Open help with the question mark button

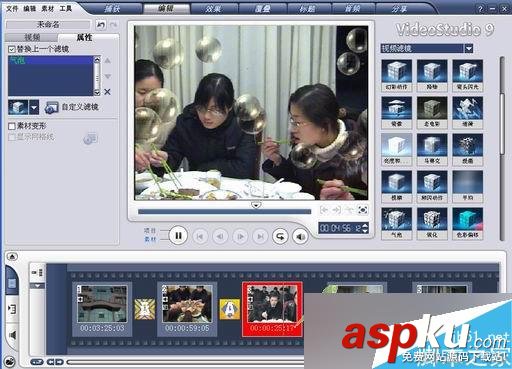tap(480, 9)
